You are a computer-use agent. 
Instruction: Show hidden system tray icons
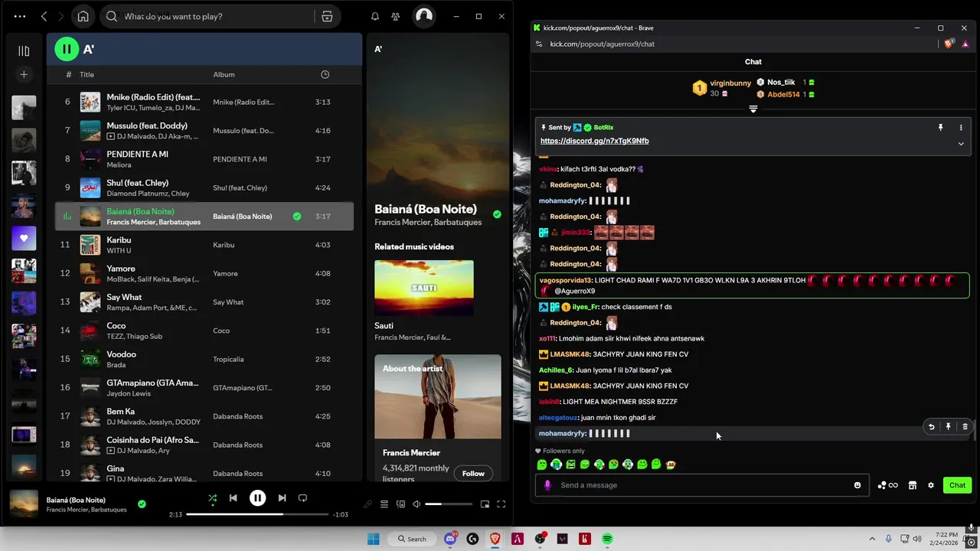tap(872, 539)
